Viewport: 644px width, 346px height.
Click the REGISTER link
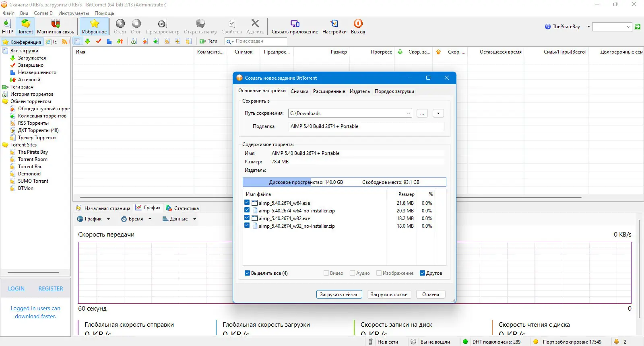click(x=51, y=288)
